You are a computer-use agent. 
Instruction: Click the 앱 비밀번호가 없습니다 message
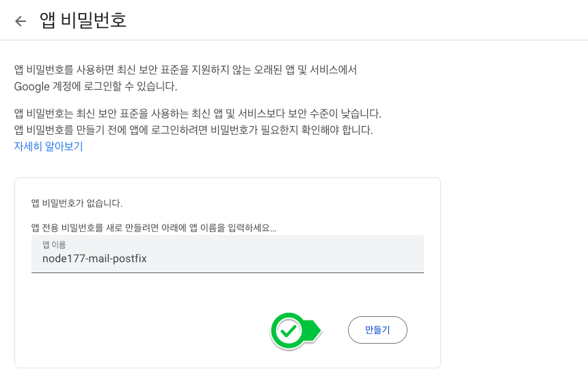point(77,203)
